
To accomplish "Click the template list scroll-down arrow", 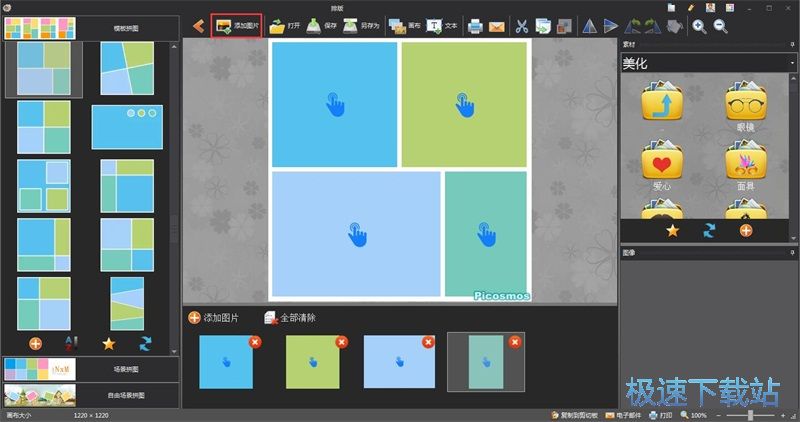I will pyautogui.click(x=174, y=351).
